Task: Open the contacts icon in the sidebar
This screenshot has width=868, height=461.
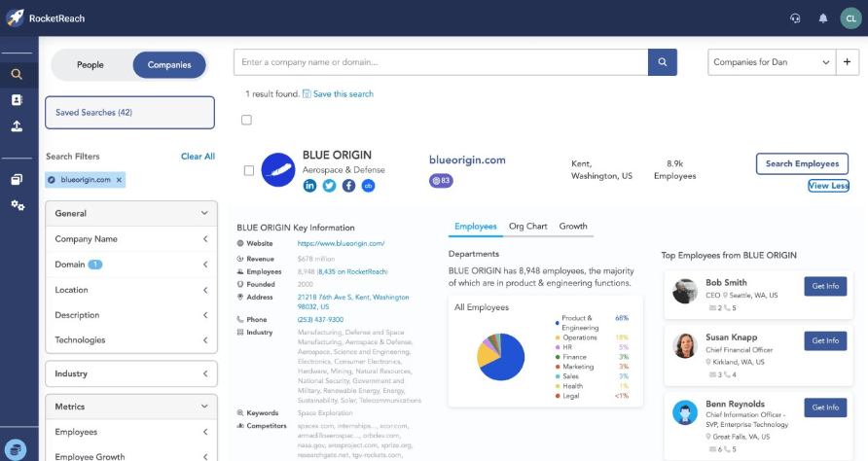Action: (x=17, y=99)
